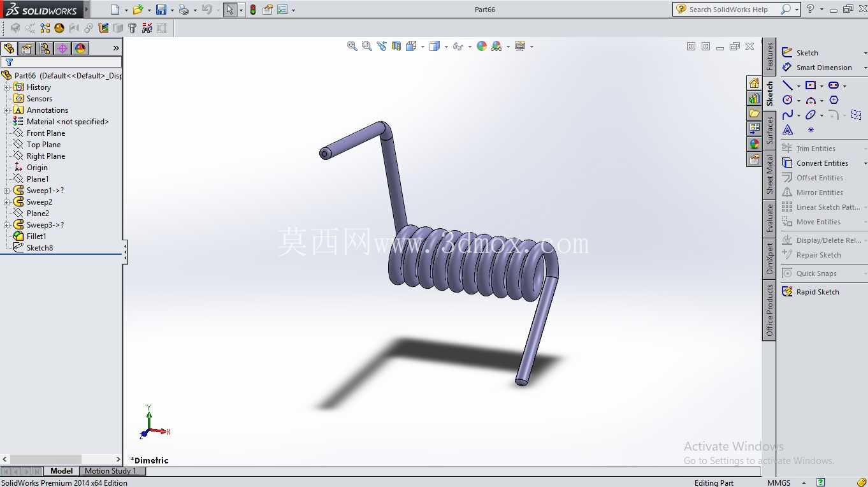Open SolidWorks Resources home icon in task pane
Screen dimensions: 868x487
pos(755,84)
